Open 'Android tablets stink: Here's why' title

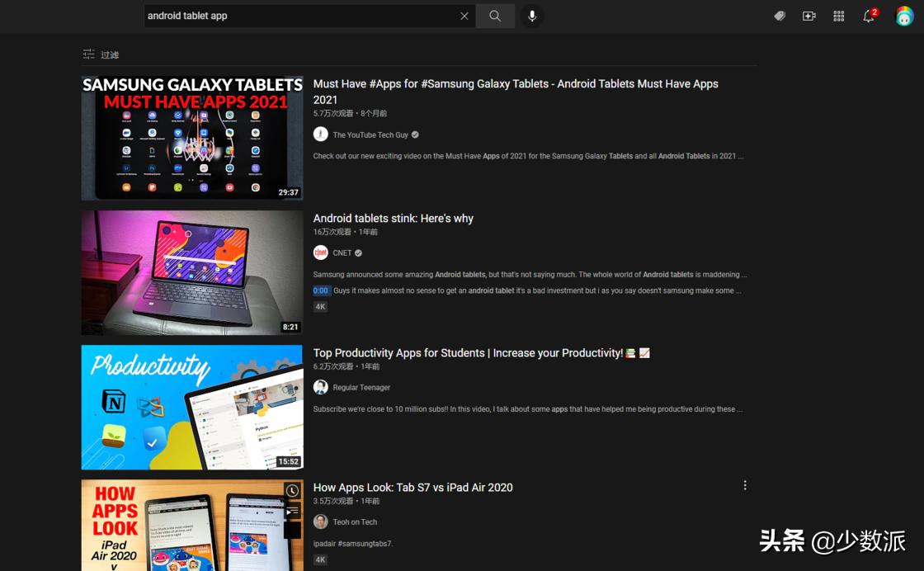point(393,219)
